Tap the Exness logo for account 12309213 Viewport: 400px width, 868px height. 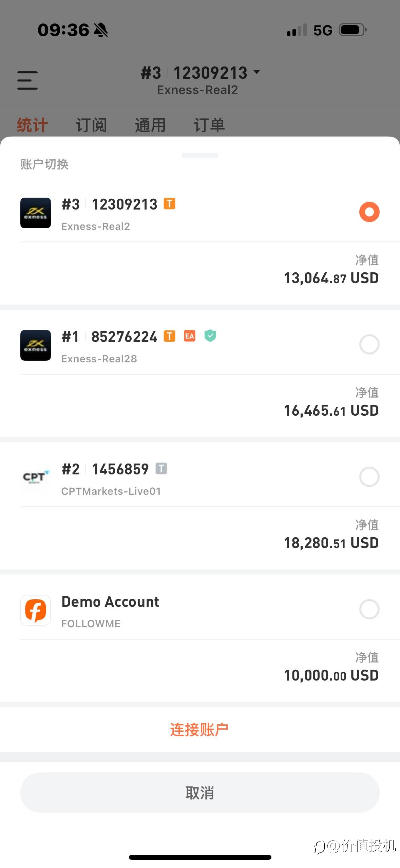[x=36, y=213]
